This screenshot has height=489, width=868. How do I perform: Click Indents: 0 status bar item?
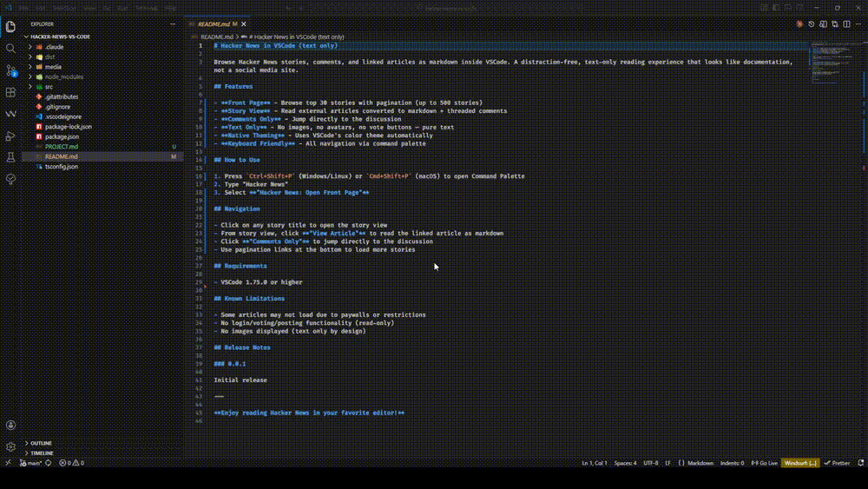pos(733,463)
